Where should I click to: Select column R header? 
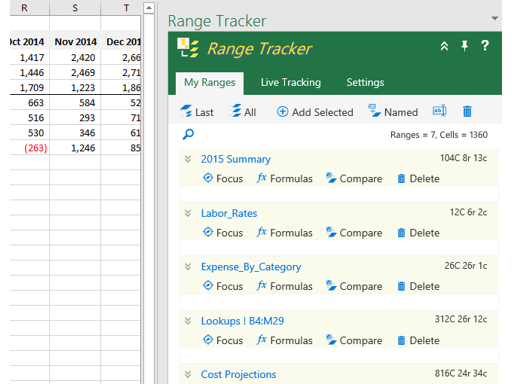pos(29,8)
